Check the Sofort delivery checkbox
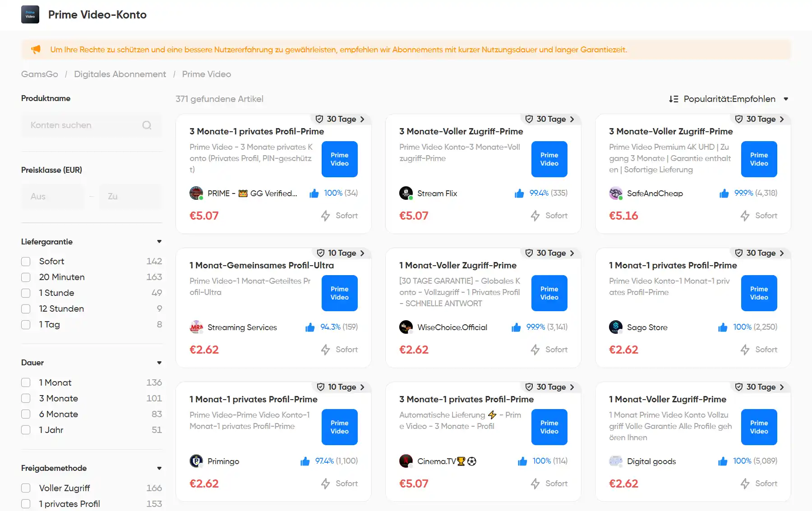The image size is (812, 511). pos(26,262)
